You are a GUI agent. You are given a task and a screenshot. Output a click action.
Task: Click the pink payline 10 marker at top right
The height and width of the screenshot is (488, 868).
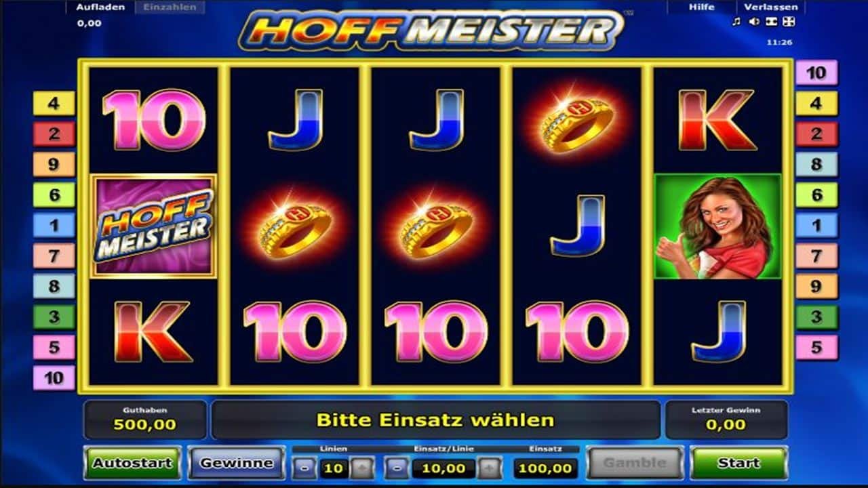click(x=816, y=73)
